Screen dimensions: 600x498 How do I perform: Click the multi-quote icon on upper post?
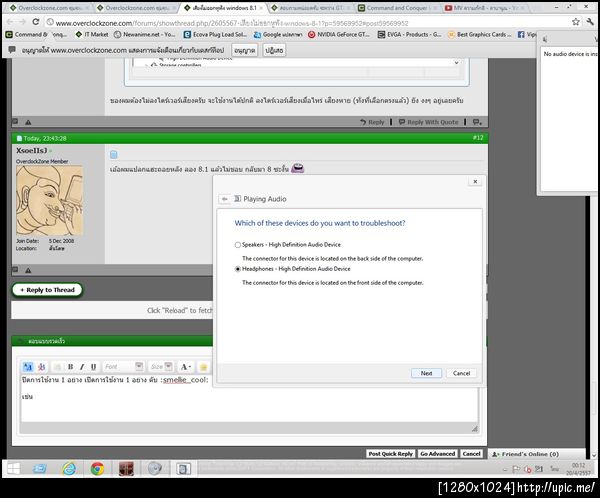click(477, 122)
